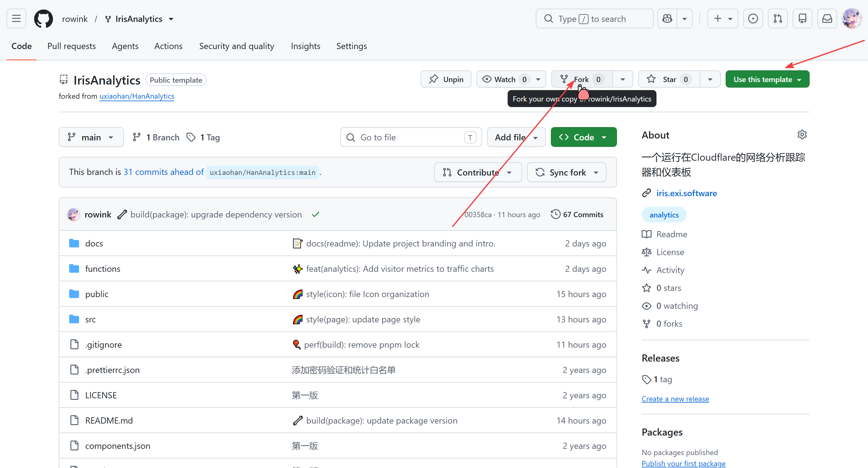The height and width of the screenshot is (468, 868).
Task: Open the Sync fork dropdown
Action: tap(567, 172)
